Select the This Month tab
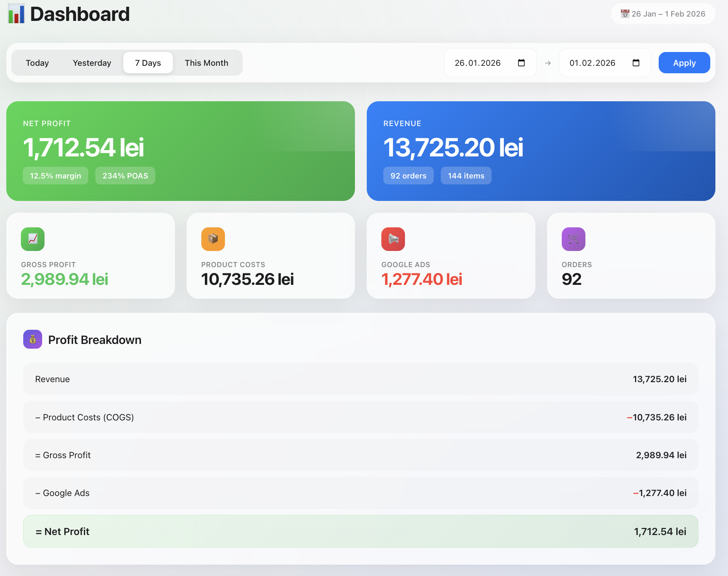The width and height of the screenshot is (728, 576). click(206, 63)
